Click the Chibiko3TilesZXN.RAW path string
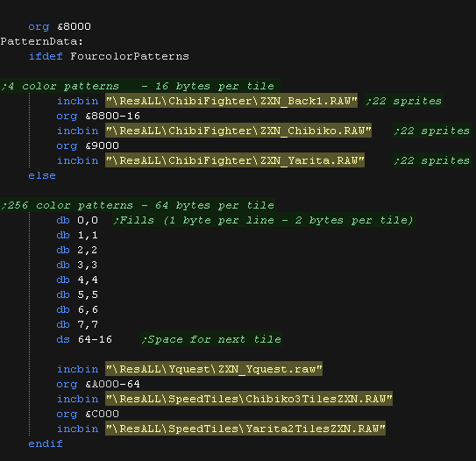Image resolution: width=476 pixels, height=461 pixels. coord(249,399)
